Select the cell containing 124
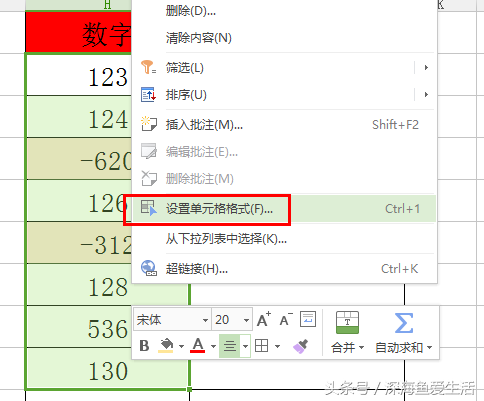This screenshot has height=401, width=484. pyautogui.click(x=79, y=117)
